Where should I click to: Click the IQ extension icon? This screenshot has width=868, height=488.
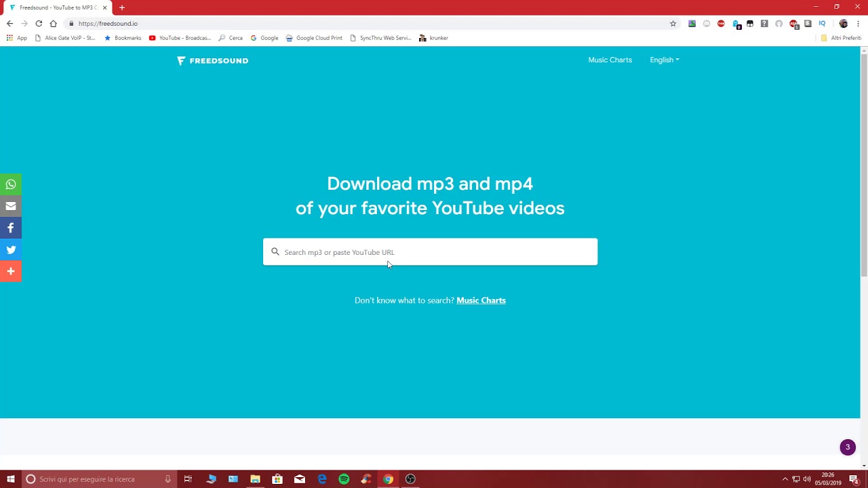pos(822,24)
